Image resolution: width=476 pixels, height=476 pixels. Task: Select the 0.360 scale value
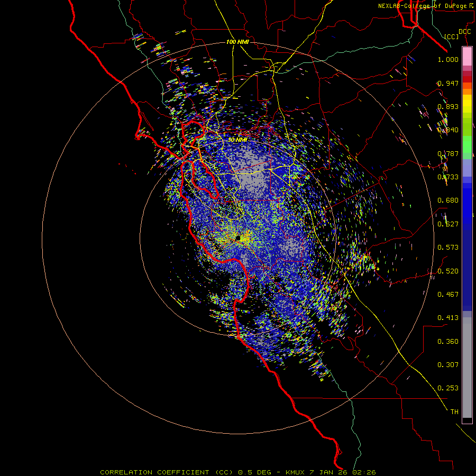click(448, 342)
